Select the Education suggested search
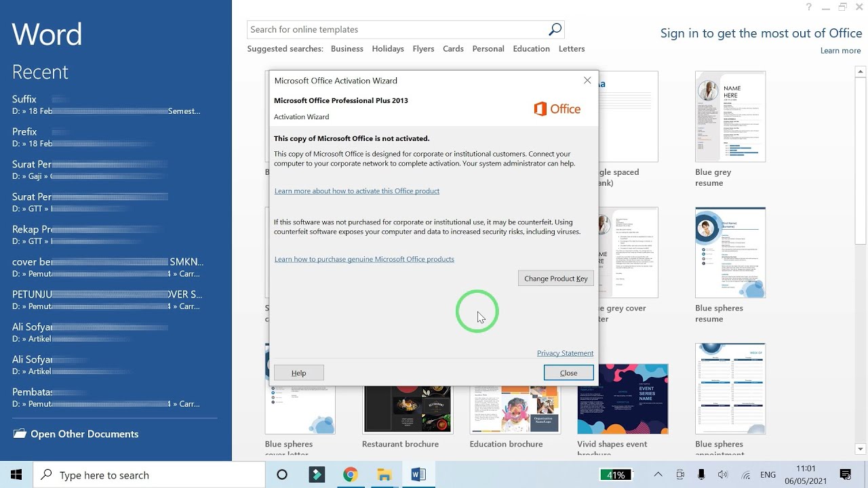Screen dimensions: 868x488 pyautogui.click(x=531, y=49)
